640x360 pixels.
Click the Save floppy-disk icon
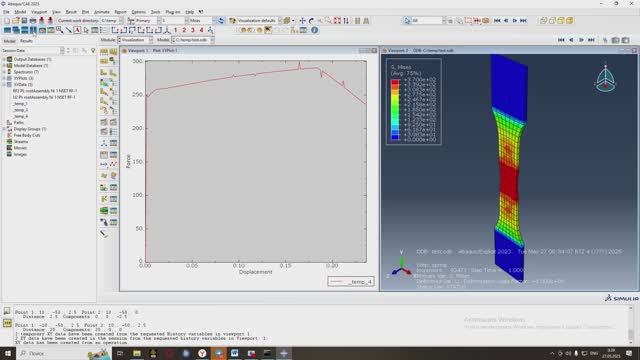[24, 20]
